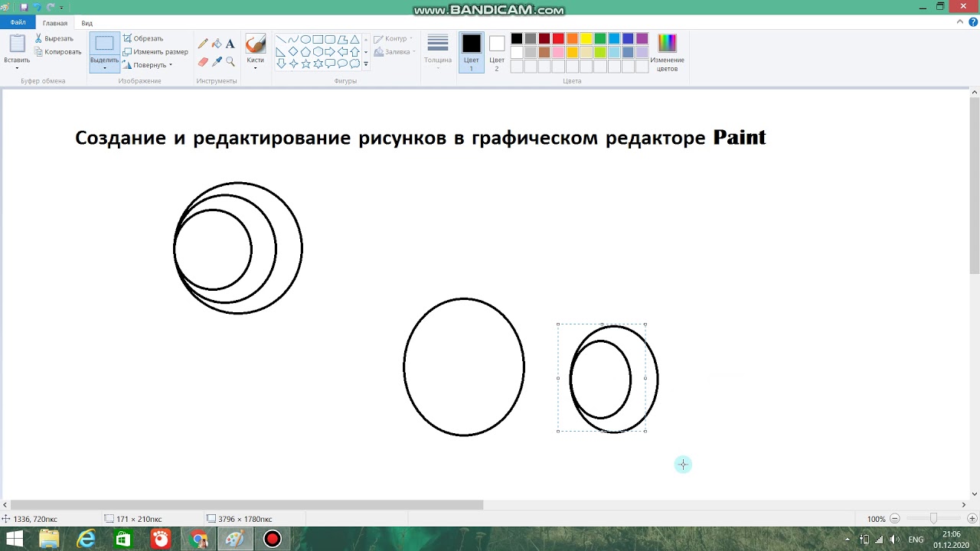The image size is (980, 551).
Task: Activate Цвет 2 background color
Action: tap(497, 52)
